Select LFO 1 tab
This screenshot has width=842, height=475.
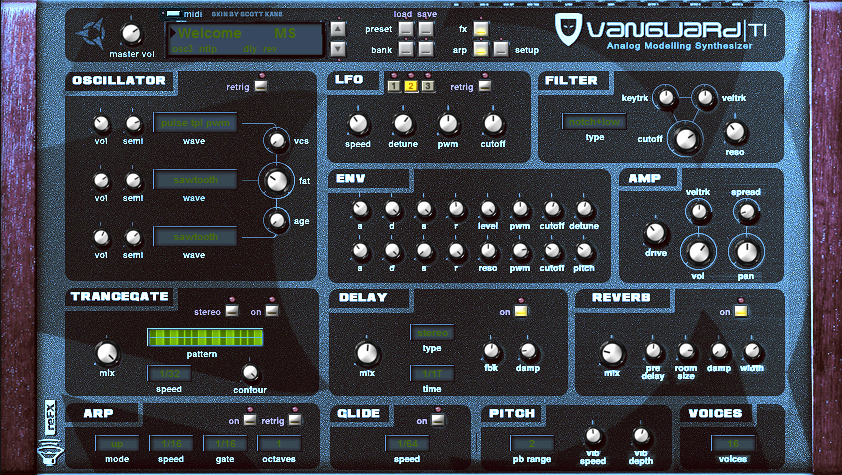[394, 86]
